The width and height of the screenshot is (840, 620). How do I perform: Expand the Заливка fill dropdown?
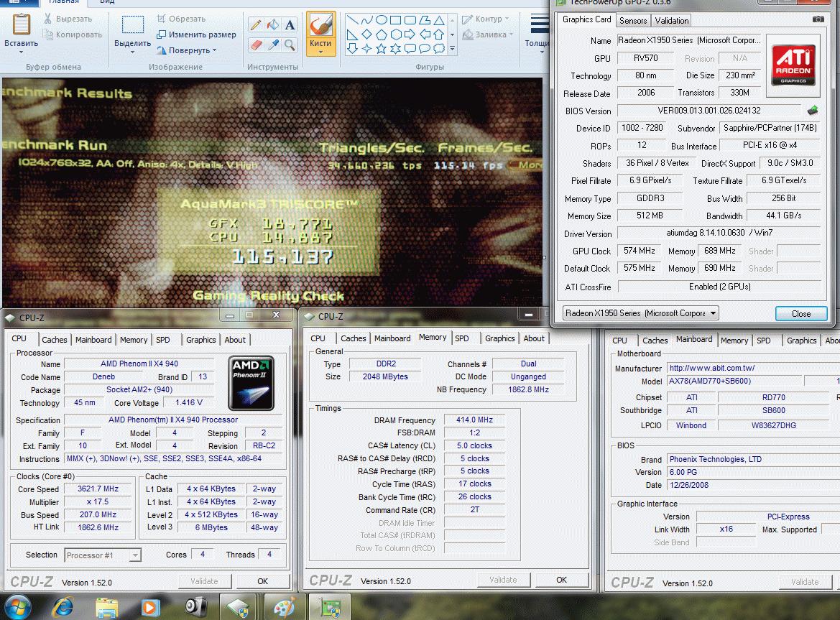(x=511, y=34)
